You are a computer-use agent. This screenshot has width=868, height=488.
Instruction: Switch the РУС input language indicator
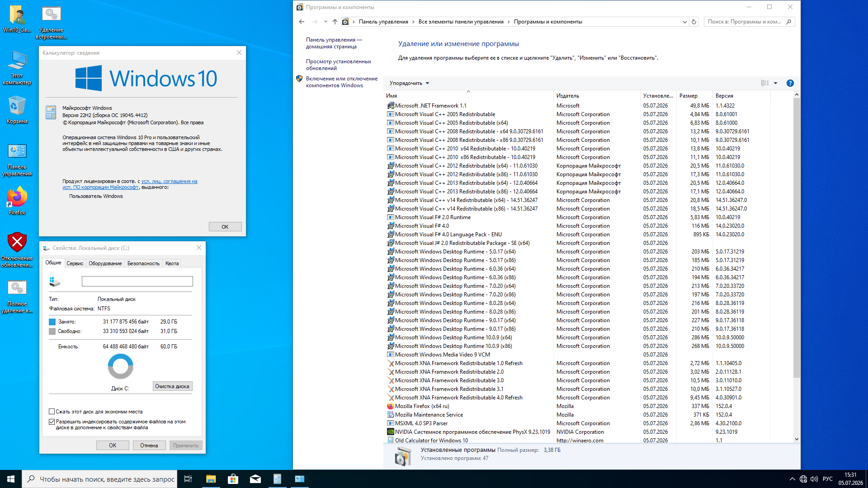(828, 479)
